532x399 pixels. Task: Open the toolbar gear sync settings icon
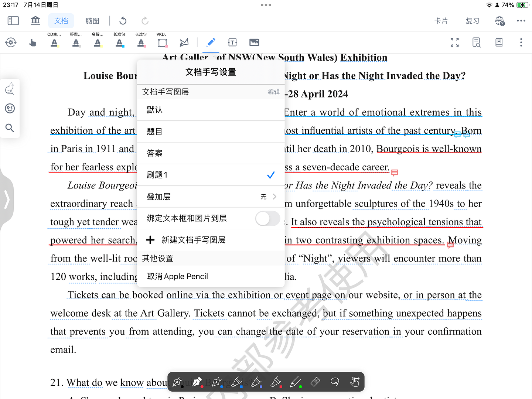[x=11, y=42]
